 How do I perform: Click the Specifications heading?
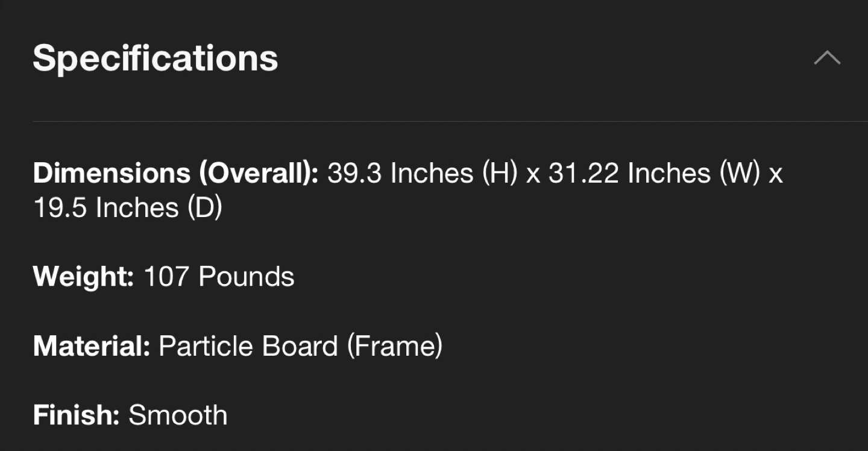pos(156,58)
